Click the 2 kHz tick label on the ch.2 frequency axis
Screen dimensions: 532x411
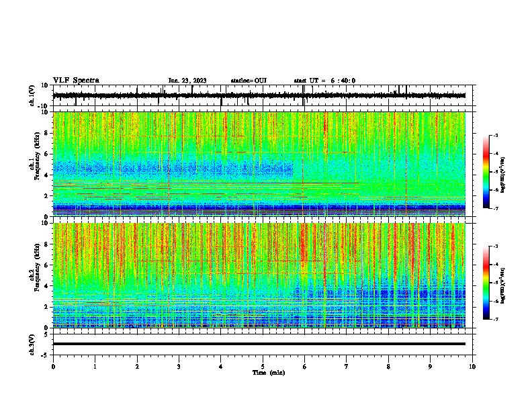[46, 307]
